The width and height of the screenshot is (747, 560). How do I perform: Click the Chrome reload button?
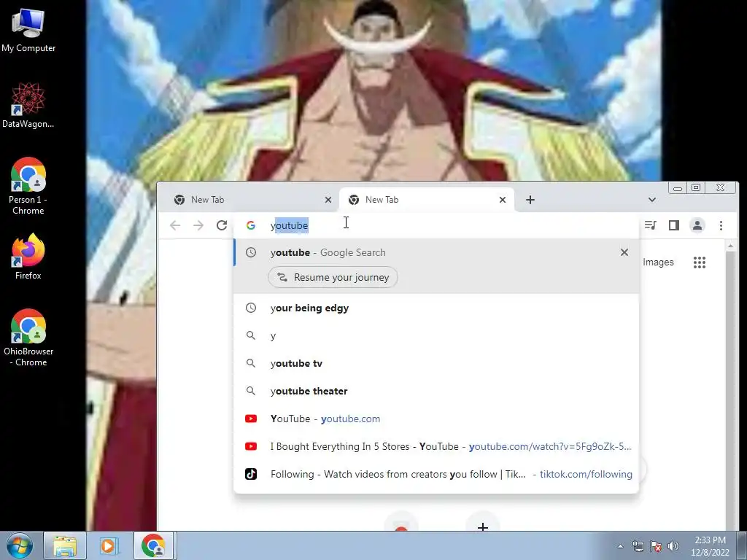222,225
